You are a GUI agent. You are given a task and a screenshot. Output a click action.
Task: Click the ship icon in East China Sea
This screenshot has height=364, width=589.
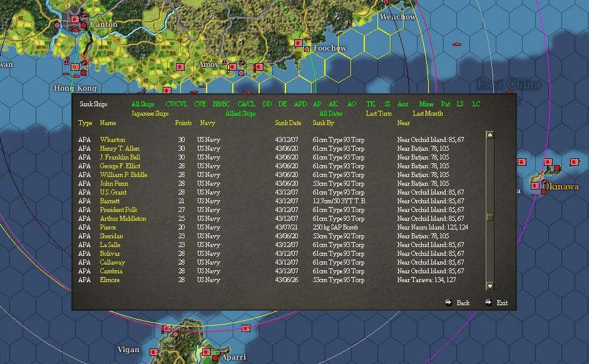[457, 44]
